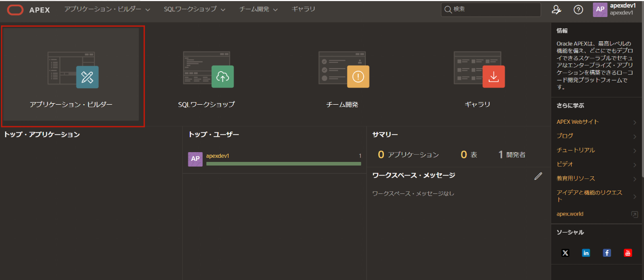This screenshot has width=644, height=280.
Task: Click the ギャラリ tile label
Action: click(x=477, y=105)
